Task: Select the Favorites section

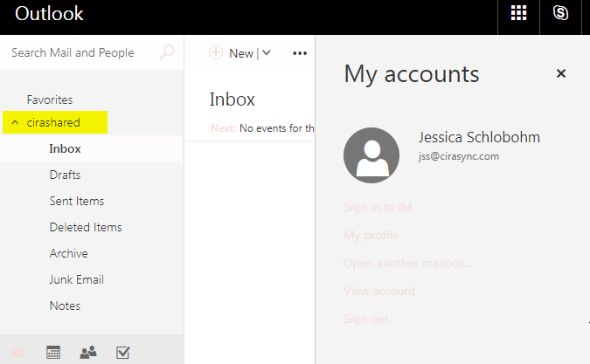Action: pos(50,100)
